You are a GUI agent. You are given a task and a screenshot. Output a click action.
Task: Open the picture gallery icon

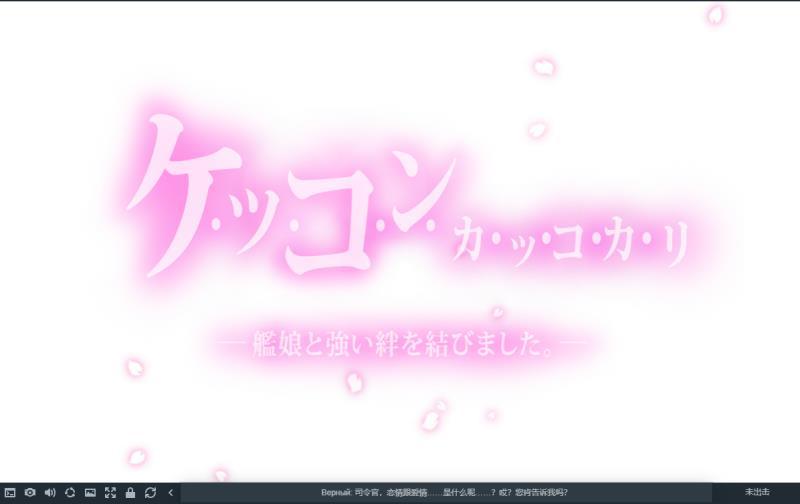click(x=90, y=493)
